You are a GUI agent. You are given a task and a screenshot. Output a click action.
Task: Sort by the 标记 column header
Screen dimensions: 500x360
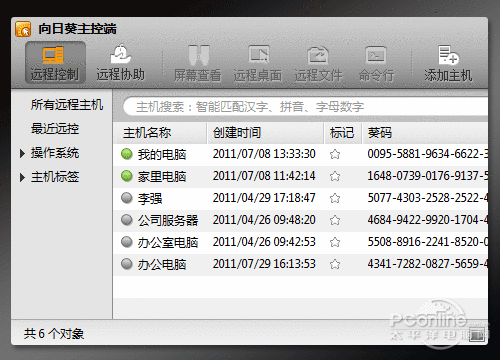pyautogui.click(x=343, y=133)
